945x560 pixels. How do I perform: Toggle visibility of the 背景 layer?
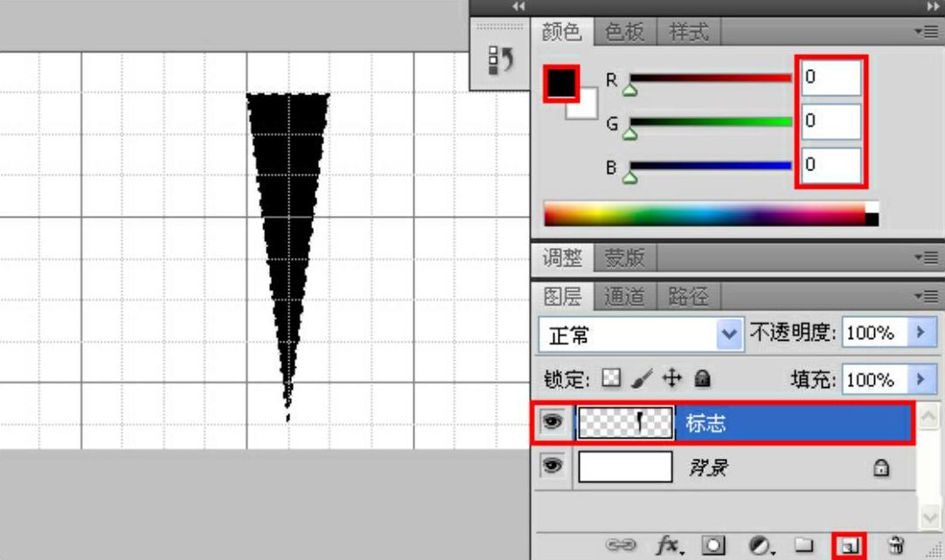[x=552, y=467]
